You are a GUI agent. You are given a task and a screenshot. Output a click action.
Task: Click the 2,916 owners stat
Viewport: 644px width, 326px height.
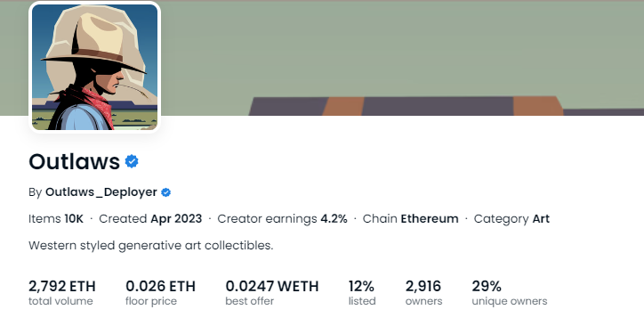click(424, 292)
